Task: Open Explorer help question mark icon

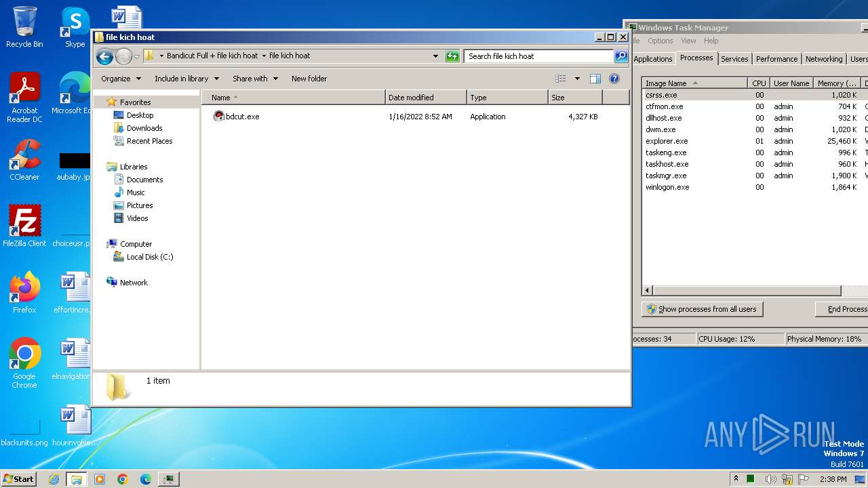Action: click(x=614, y=79)
